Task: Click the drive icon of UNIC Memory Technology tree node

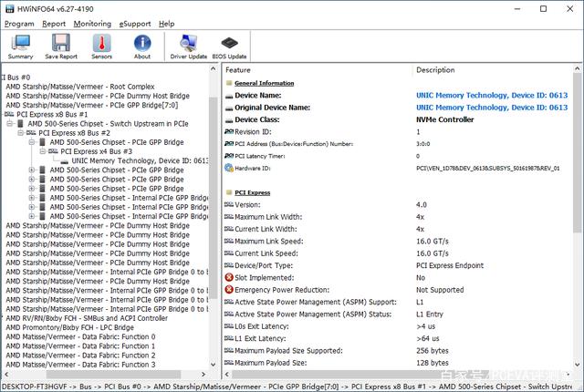Action: tap(65, 161)
